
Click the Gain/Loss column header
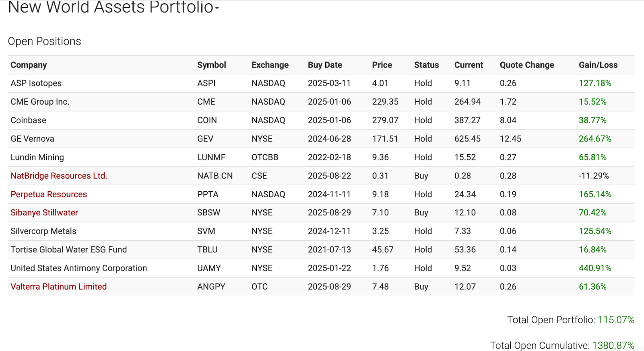tap(598, 65)
